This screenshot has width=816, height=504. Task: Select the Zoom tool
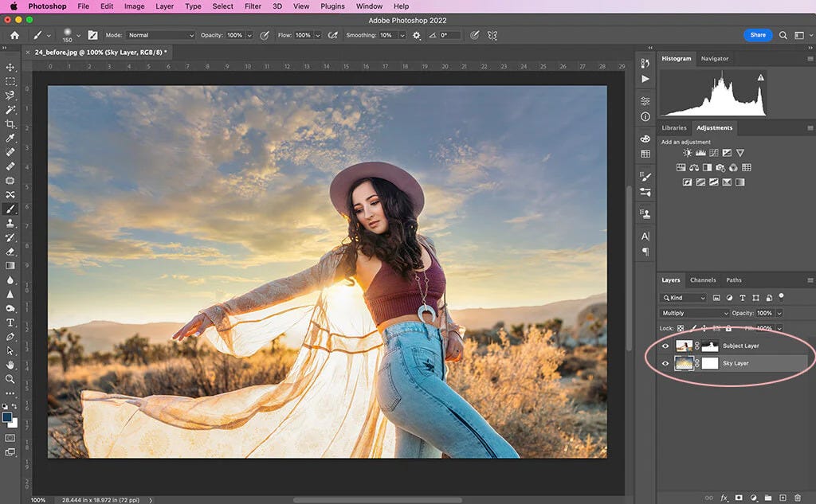pos(10,381)
